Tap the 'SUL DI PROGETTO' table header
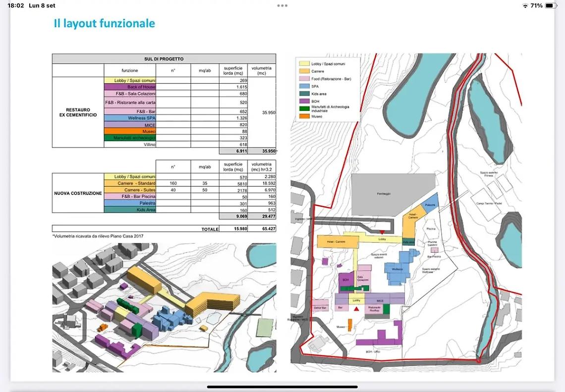 point(164,59)
